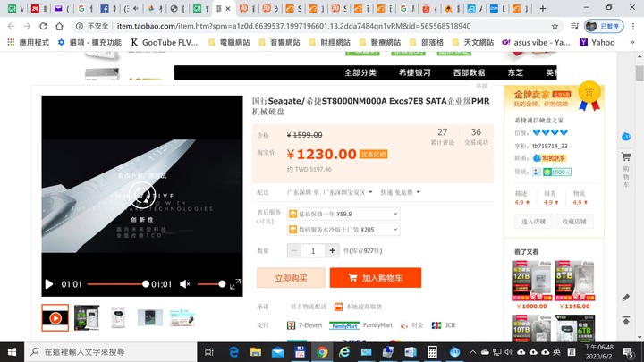The width and height of the screenshot is (644, 362).
Task: Open the 全部分类 category menu
Action: [360, 72]
